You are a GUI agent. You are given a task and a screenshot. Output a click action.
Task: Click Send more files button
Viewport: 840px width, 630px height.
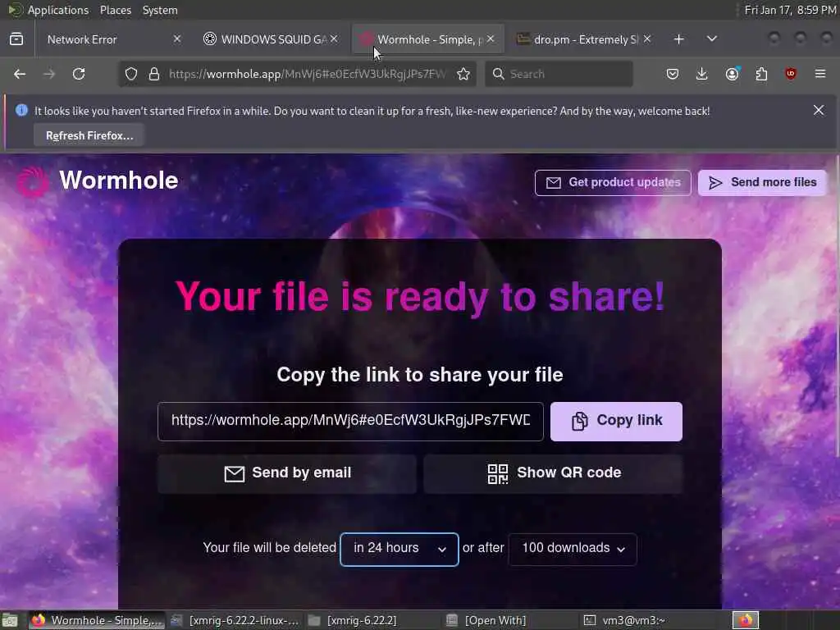(x=763, y=183)
